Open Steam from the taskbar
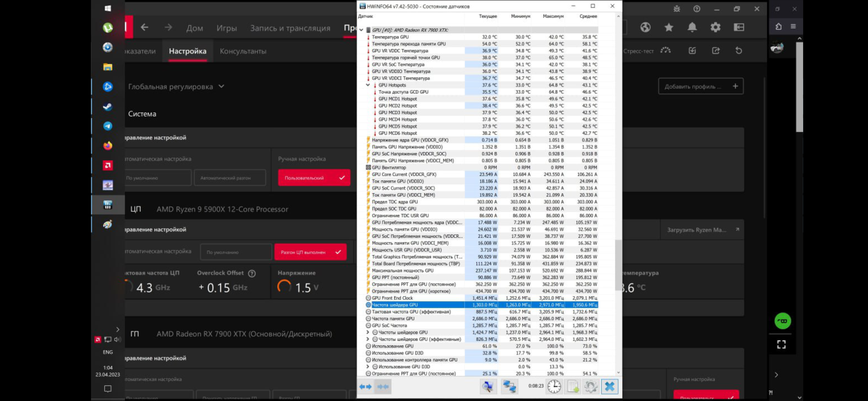 coord(107,107)
